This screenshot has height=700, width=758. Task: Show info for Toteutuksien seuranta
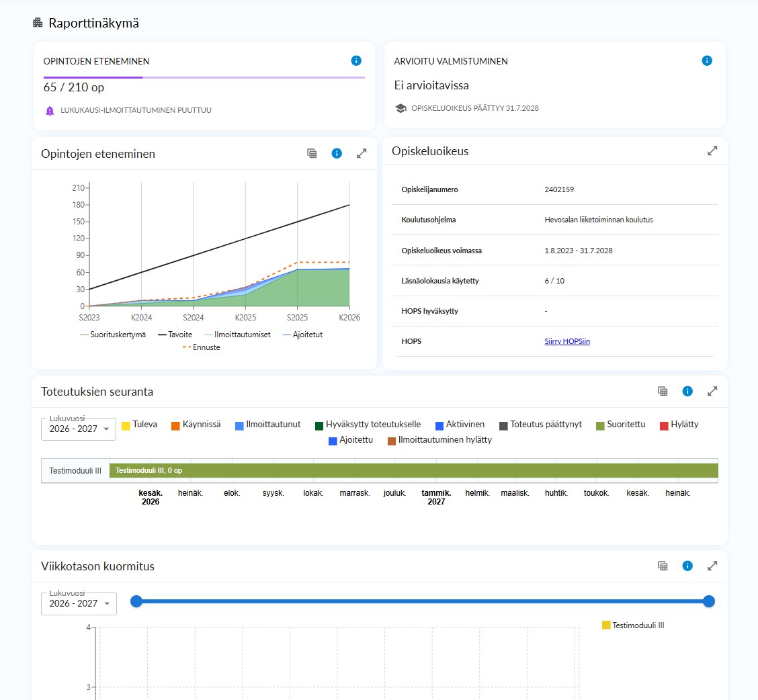pos(687,391)
